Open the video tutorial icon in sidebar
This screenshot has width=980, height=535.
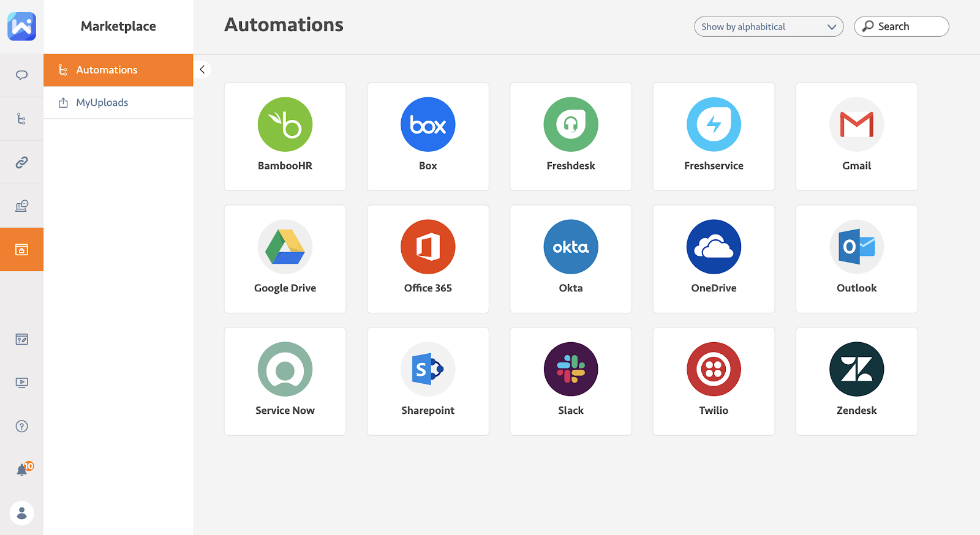(22, 383)
